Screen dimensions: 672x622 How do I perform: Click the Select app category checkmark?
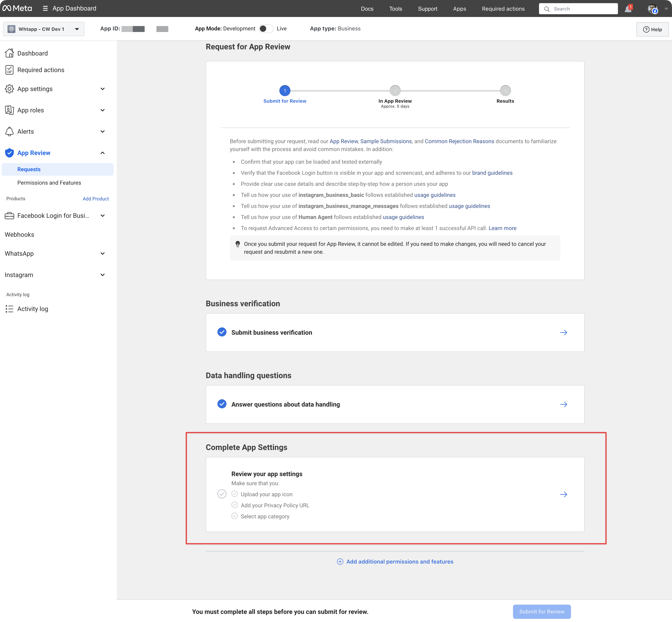(234, 516)
